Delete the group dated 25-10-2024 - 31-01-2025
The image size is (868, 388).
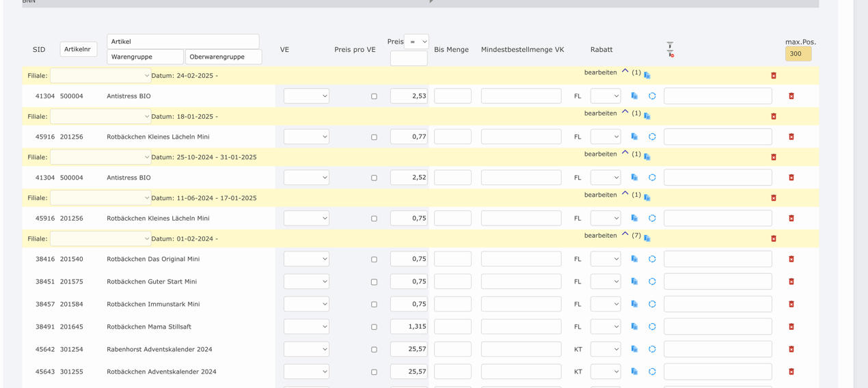(774, 157)
